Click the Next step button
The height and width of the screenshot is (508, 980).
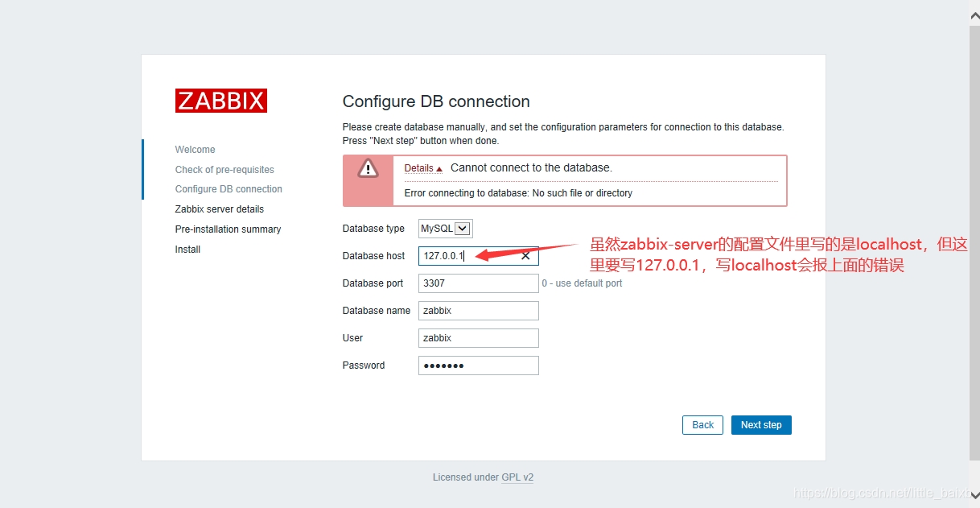point(761,425)
